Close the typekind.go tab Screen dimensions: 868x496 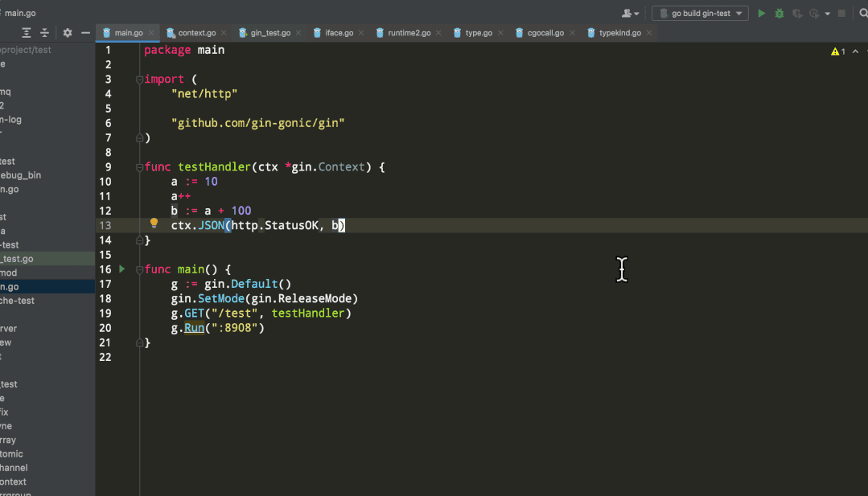[649, 33]
